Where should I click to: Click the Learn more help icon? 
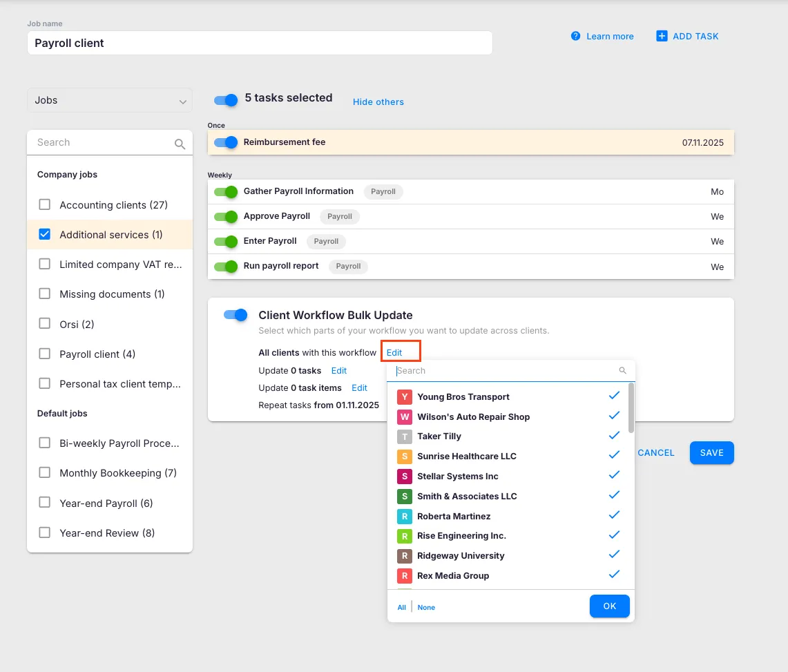(575, 36)
